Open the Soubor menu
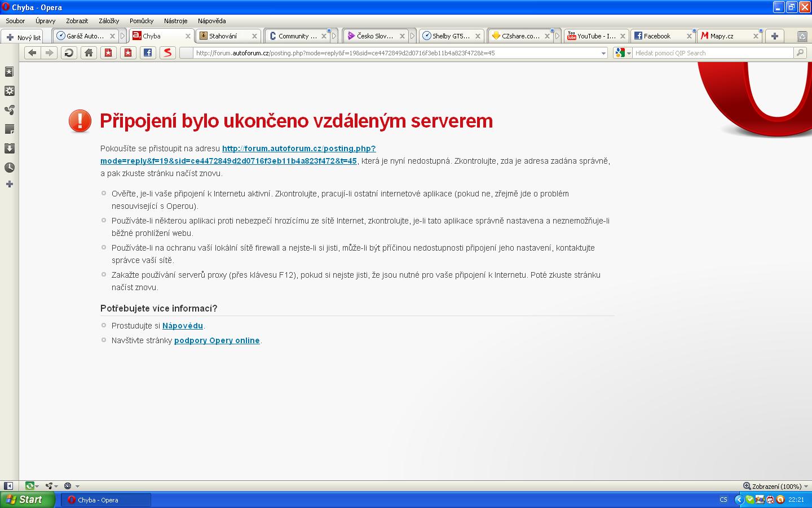 pos(15,21)
